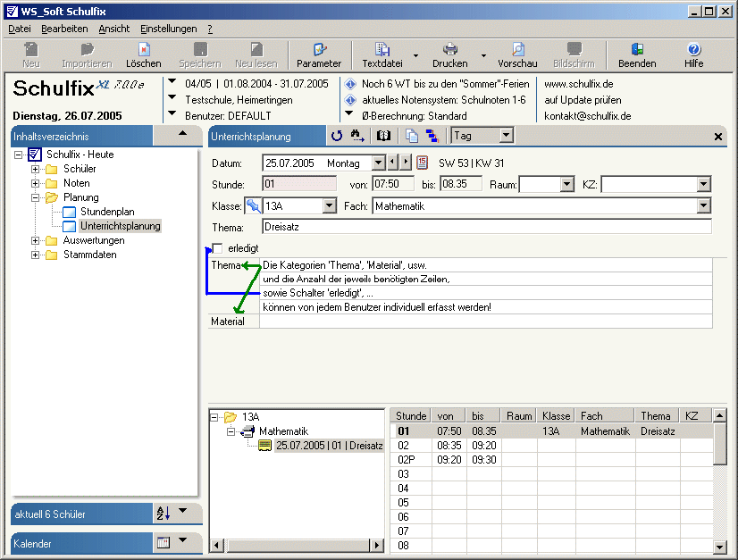The width and height of the screenshot is (738, 560).
Task: Open the school year 04/05 dropdown arrow
Action: coord(172,81)
